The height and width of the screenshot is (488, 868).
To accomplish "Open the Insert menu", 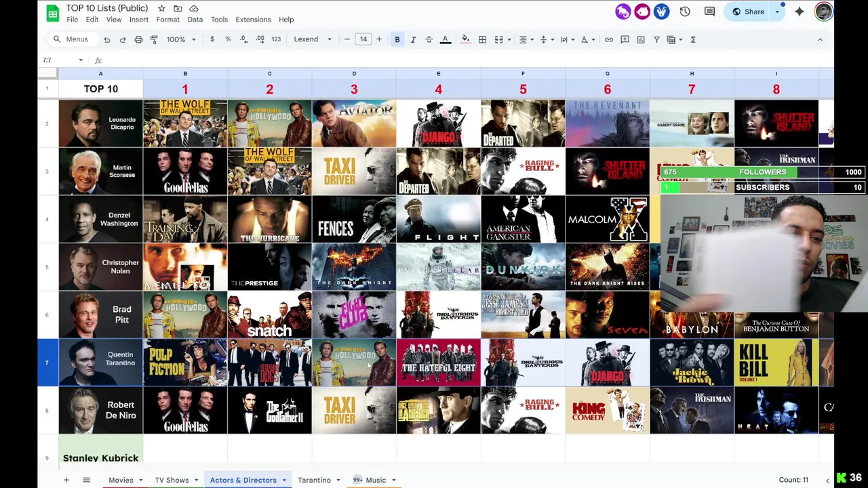I will pos(139,20).
